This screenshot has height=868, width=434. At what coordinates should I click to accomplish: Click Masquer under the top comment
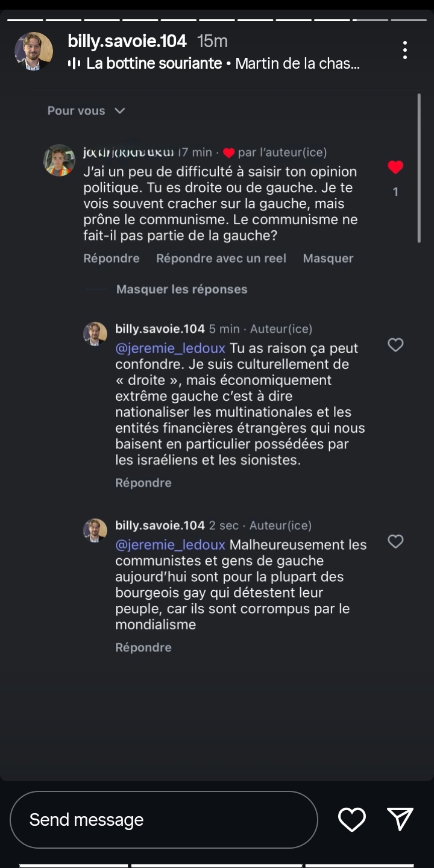point(328,258)
